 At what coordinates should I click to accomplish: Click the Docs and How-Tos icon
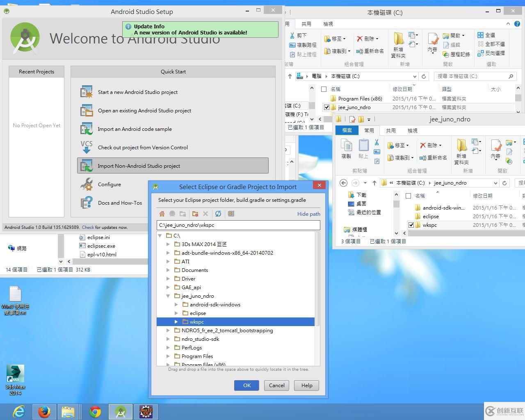click(x=87, y=203)
